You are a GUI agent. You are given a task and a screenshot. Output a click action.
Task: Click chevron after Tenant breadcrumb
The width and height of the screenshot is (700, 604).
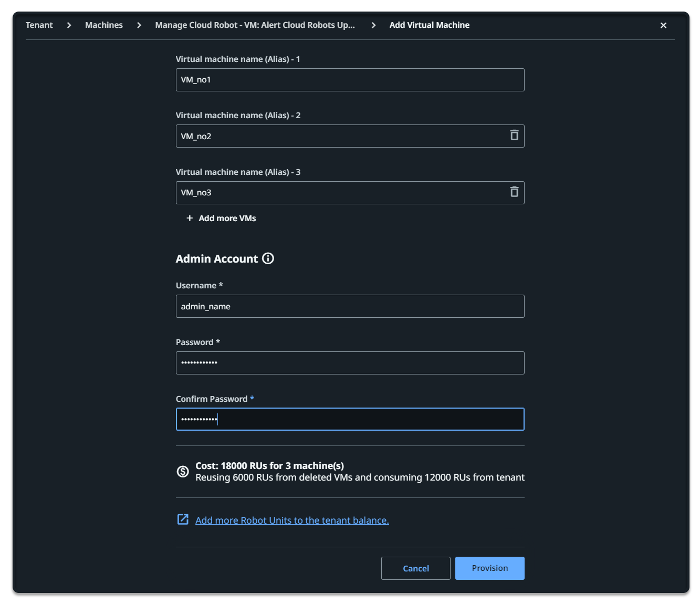click(69, 25)
